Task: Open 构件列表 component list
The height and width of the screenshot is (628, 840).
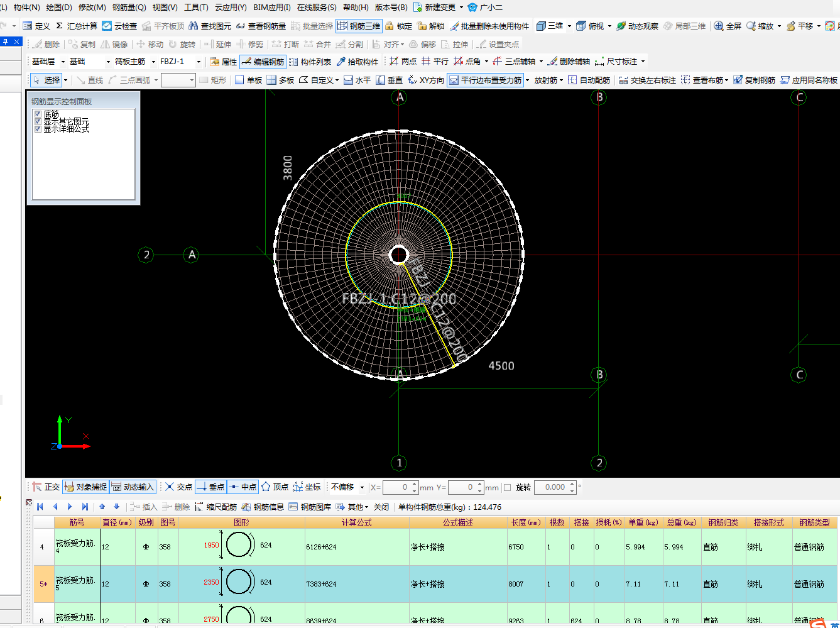Action: 310,62
